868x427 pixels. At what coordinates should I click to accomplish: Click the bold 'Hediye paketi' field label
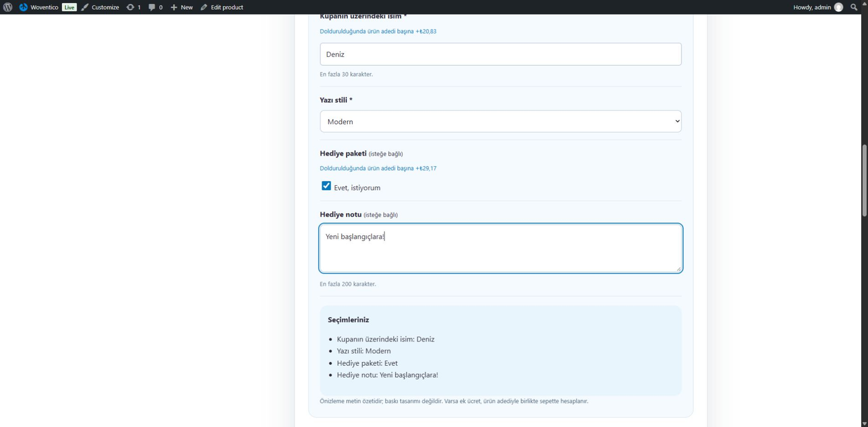(x=343, y=153)
